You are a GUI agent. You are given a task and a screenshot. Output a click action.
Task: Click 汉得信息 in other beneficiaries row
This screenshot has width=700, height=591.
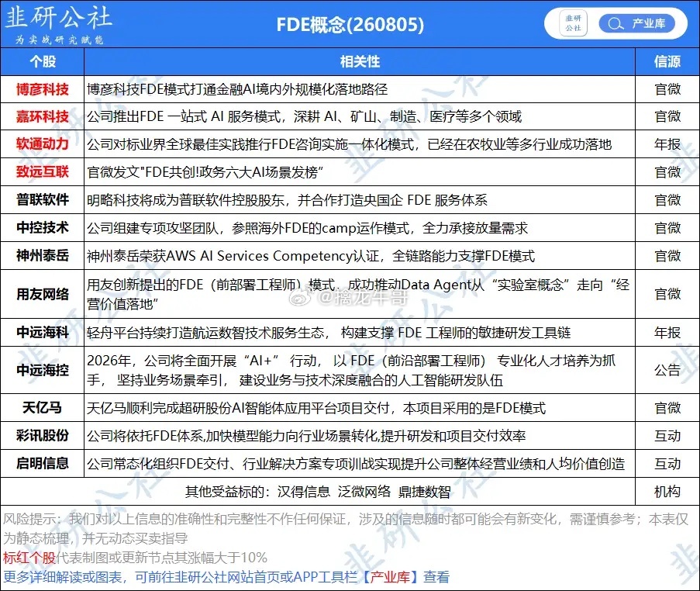pyautogui.click(x=304, y=492)
